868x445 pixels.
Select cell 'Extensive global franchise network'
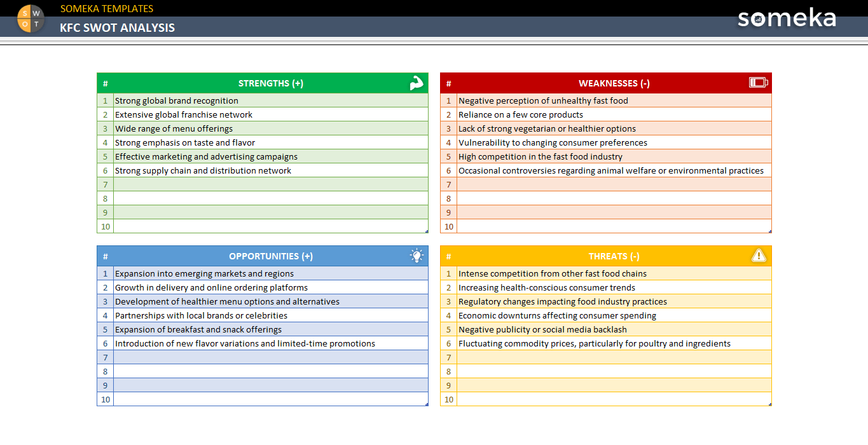click(271, 114)
